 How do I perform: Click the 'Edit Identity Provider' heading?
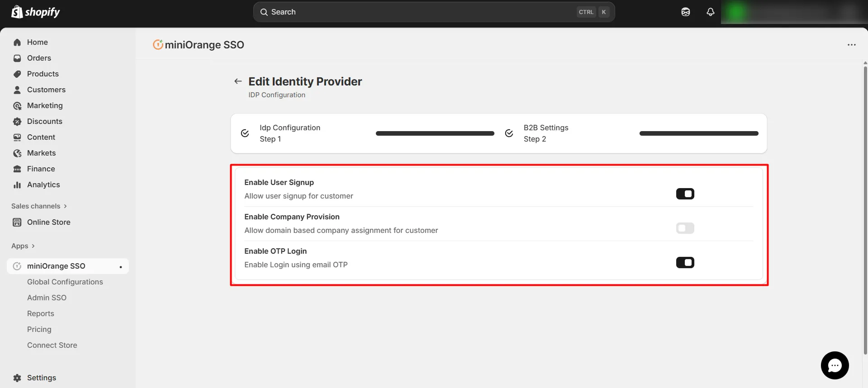pos(305,81)
